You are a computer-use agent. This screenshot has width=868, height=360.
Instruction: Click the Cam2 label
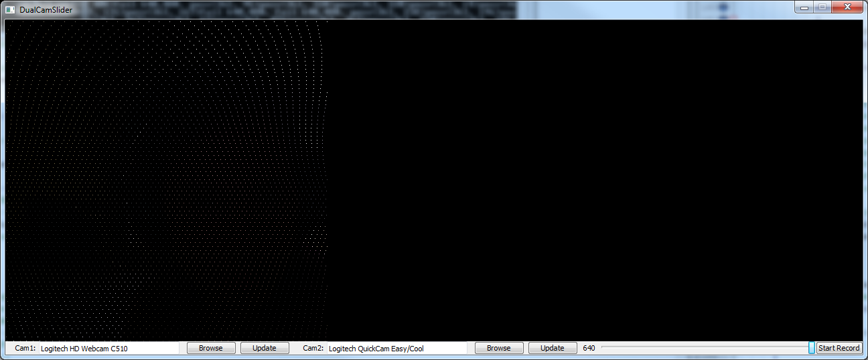(313, 348)
